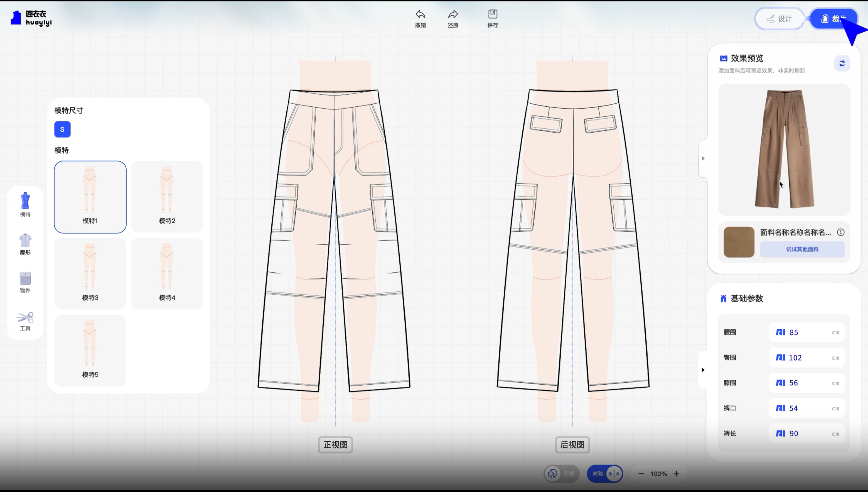Collapse the 效果预览 panel arrow
Image resolution: width=868 pixels, height=492 pixels.
(703, 158)
